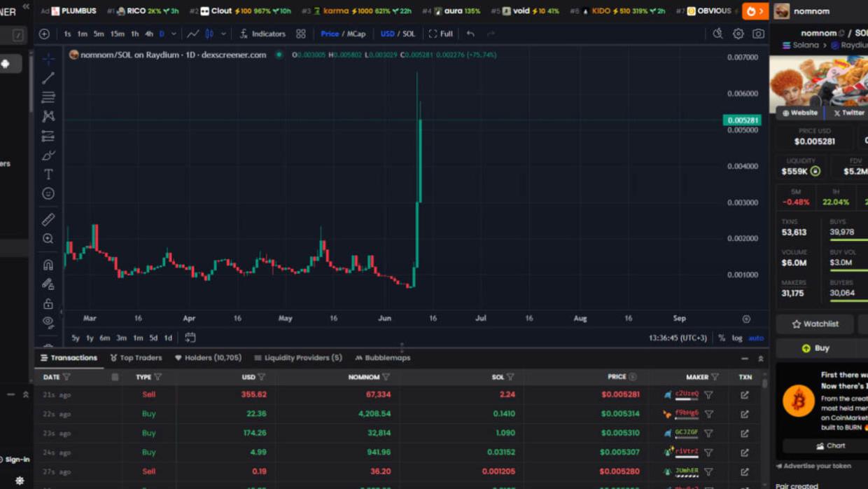Screen dimensions: 868x489
Task: Toggle magnet mode for drawings
Action: coord(48,265)
